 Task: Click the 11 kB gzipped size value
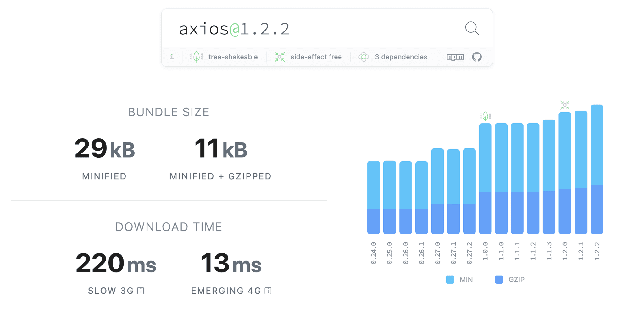(x=221, y=148)
